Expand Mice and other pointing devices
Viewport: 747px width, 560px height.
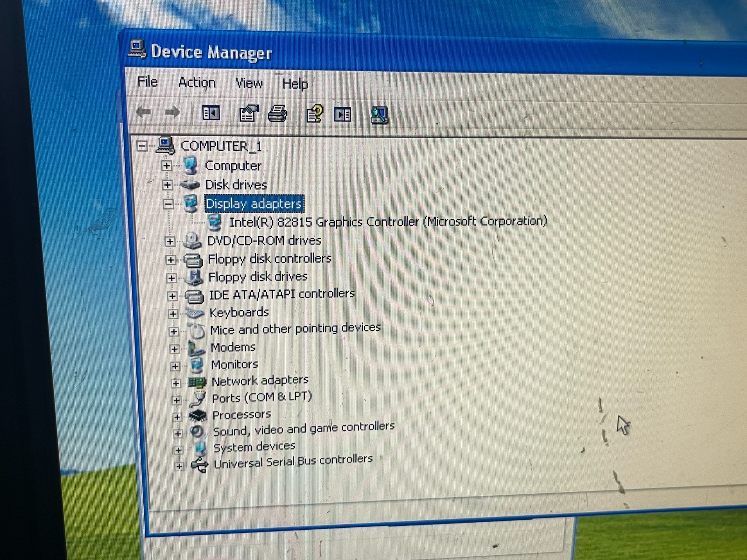tap(174, 331)
